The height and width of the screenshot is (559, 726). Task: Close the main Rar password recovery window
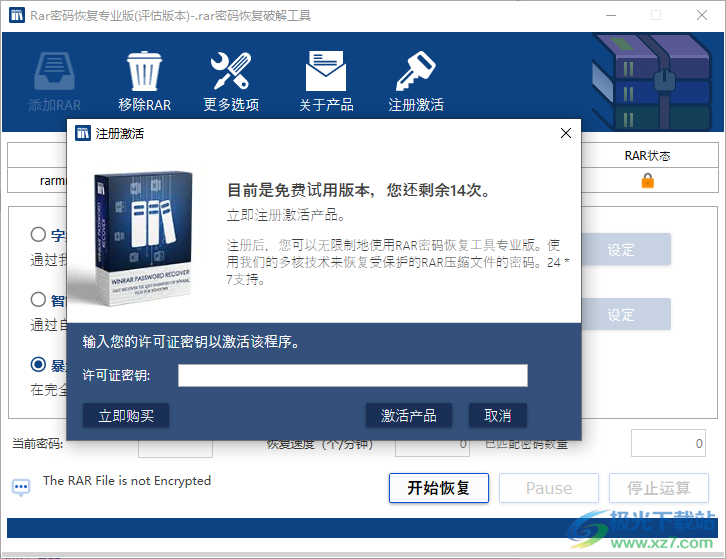point(701,15)
